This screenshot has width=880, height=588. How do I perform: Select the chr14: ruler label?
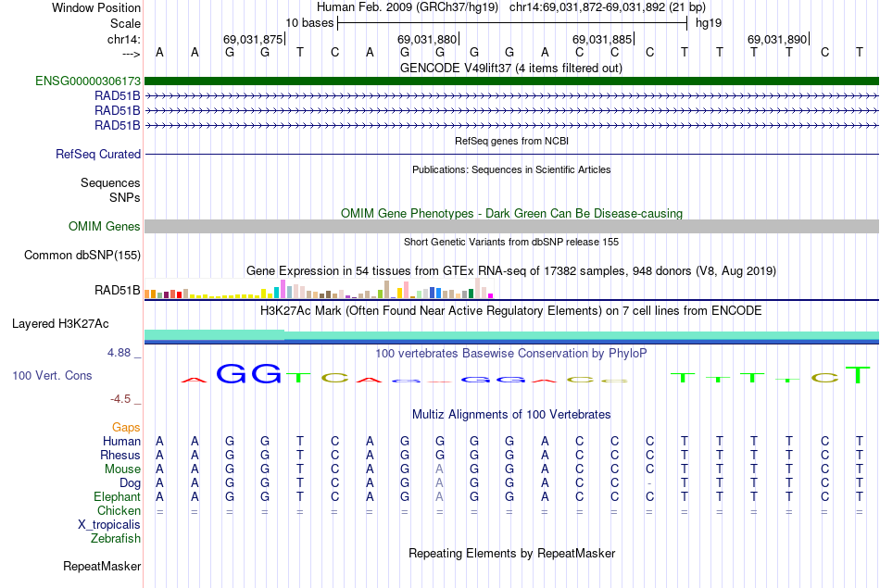click(123, 39)
